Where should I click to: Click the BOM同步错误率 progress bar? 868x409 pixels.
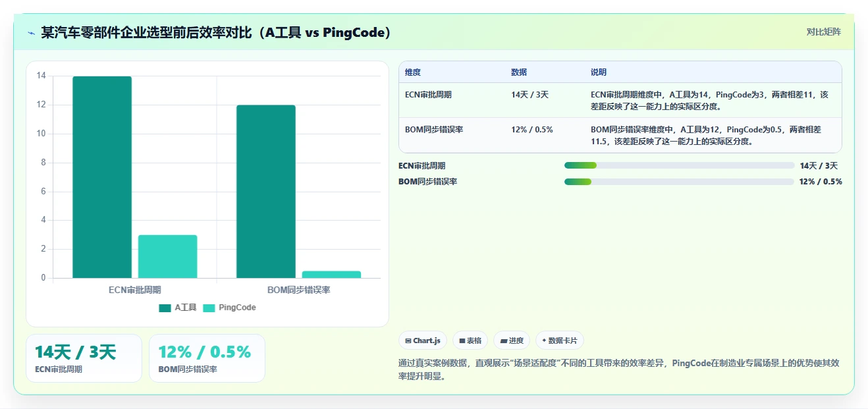pos(679,182)
